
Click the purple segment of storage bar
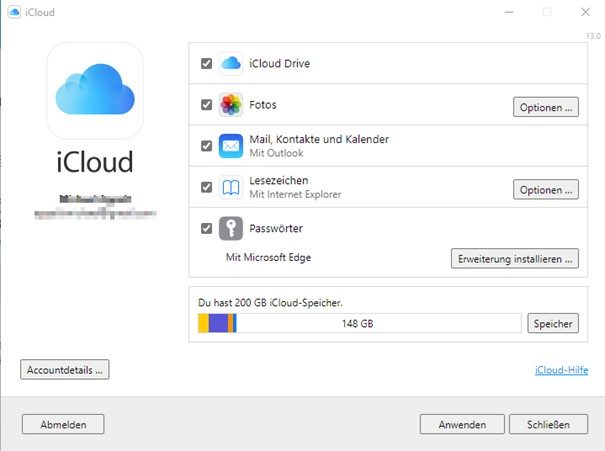tap(218, 323)
